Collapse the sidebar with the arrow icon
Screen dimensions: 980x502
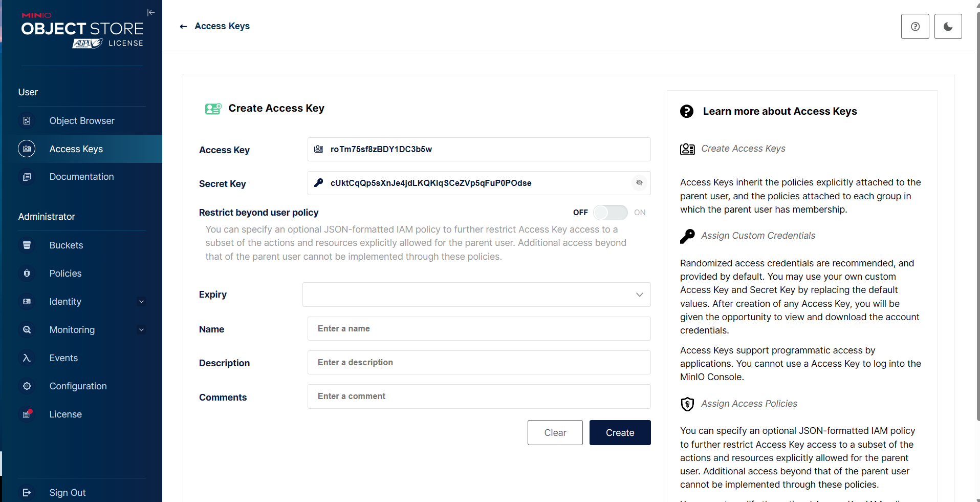pos(150,12)
